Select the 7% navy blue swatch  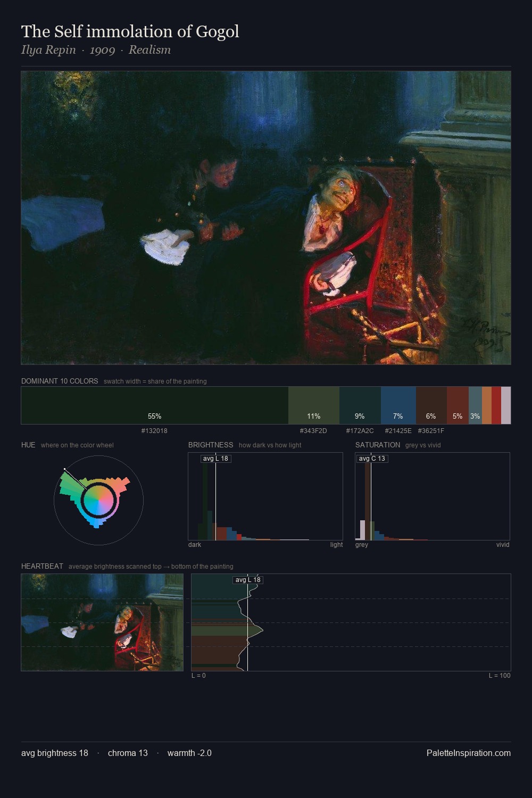(398, 405)
